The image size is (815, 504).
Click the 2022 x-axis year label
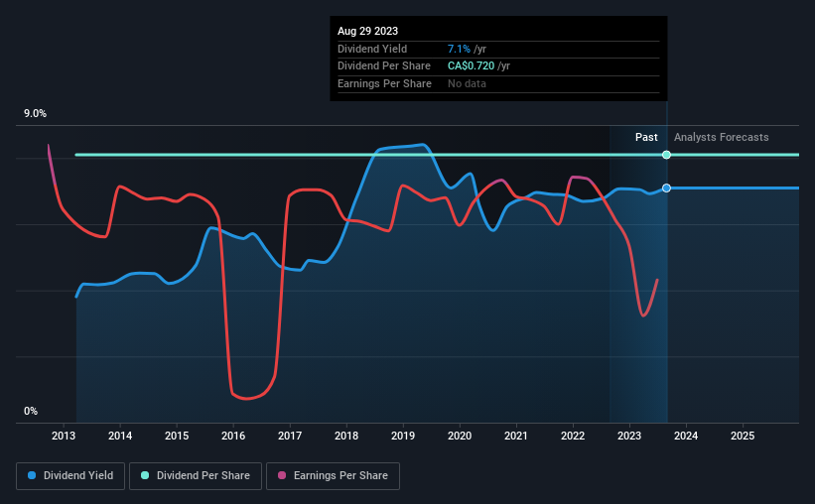pyautogui.click(x=573, y=436)
